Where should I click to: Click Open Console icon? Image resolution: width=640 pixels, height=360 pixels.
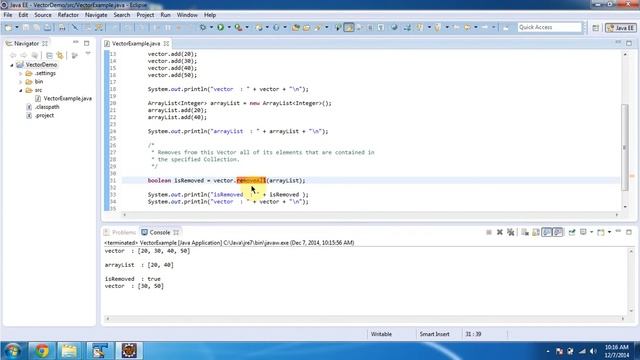[x=601, y=232]
